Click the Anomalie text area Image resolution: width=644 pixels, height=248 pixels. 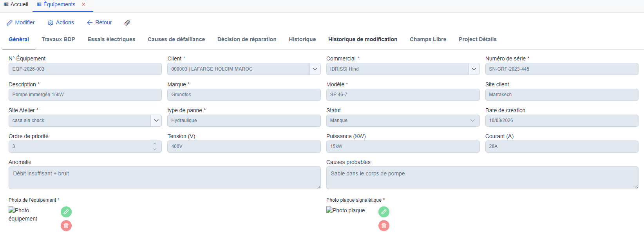pyautogui.click(x=165, y=178)
